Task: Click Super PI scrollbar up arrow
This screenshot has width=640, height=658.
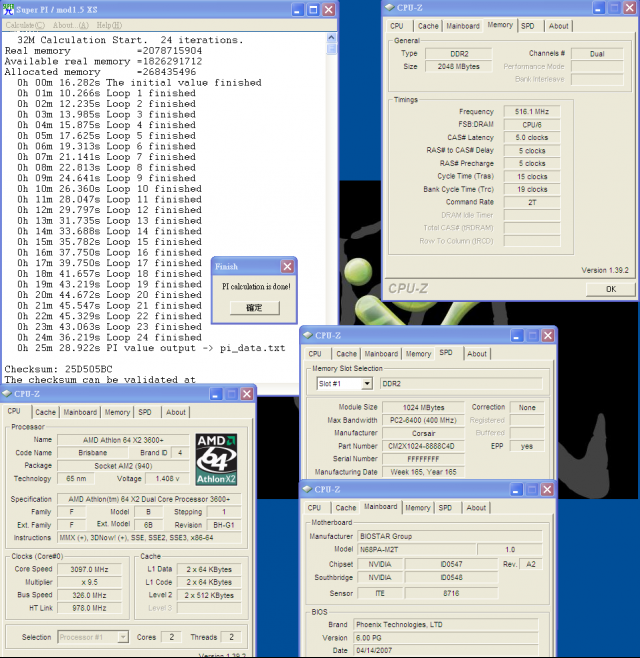Action: coord(331,37)
